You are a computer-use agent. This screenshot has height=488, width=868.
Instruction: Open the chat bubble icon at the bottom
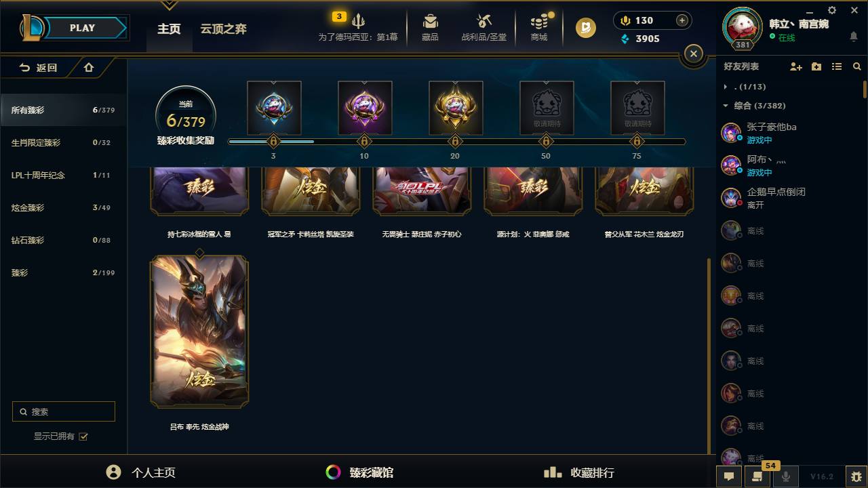tap(729, 476)
